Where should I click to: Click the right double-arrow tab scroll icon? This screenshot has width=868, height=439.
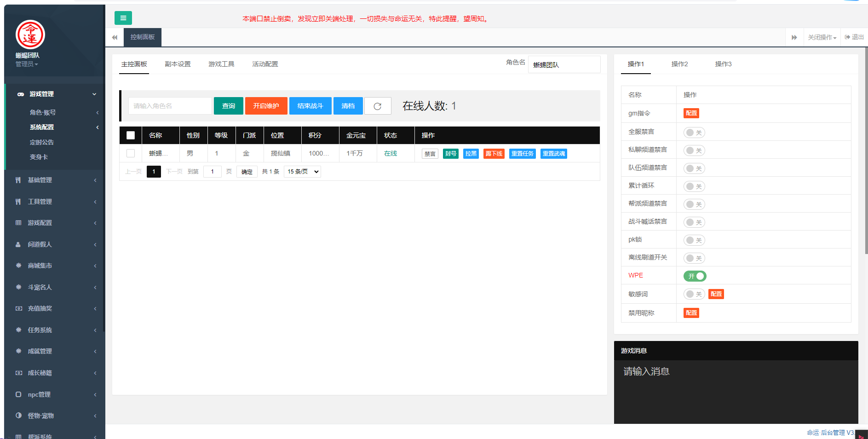(x=794, y=37)
